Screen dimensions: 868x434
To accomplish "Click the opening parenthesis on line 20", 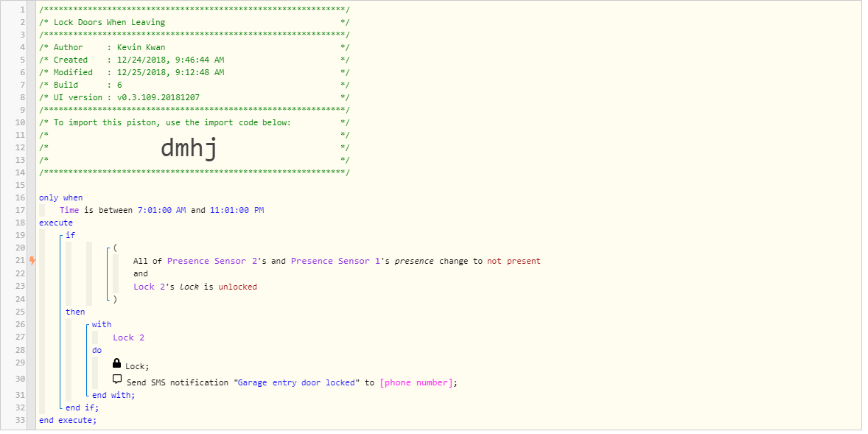I will pos(115,248).
